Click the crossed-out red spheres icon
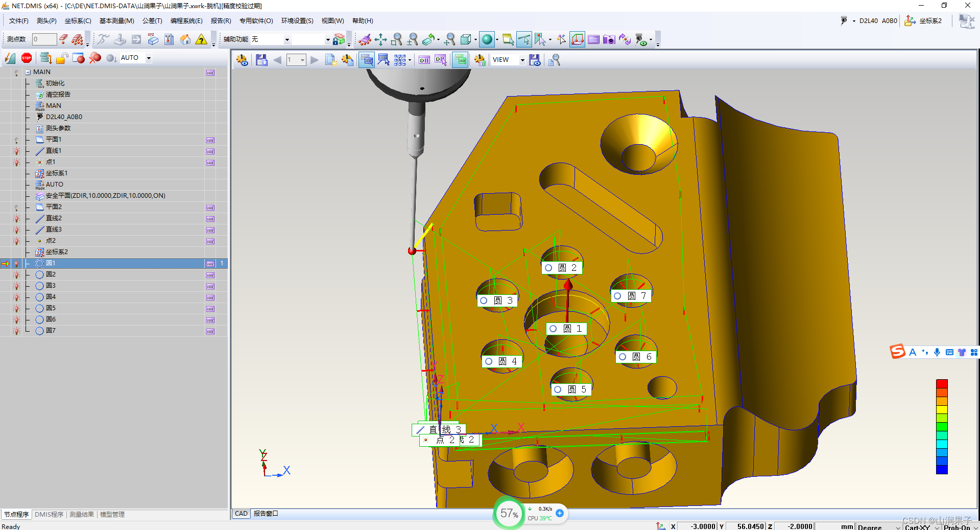Viewport: 980px width, 530px height. point(95,58)
